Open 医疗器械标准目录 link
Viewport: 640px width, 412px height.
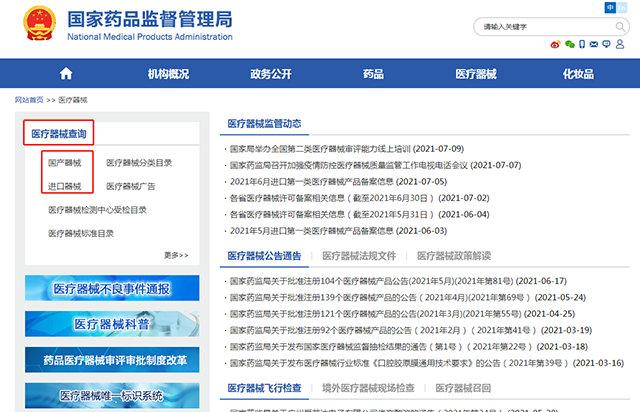coord(81,234)
